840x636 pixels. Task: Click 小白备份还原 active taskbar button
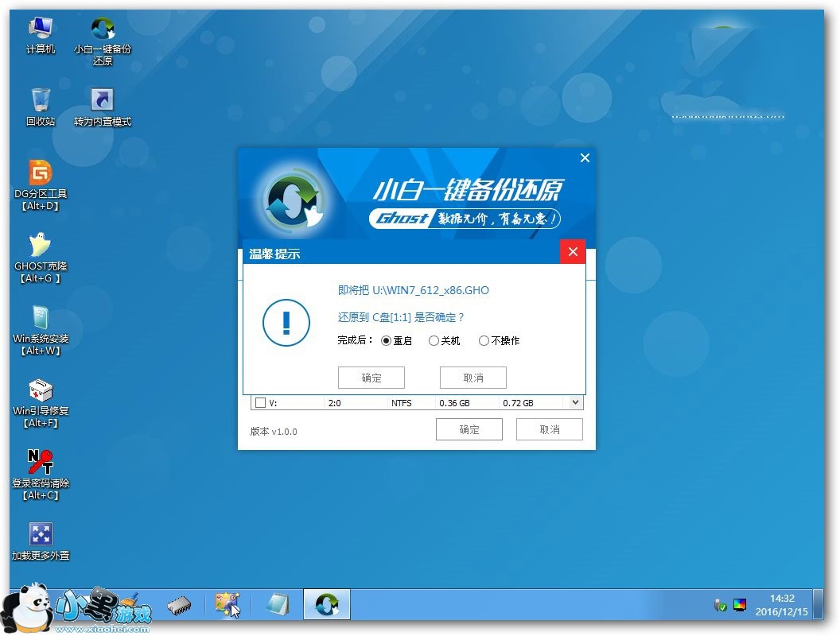click(x=327, y=604)
